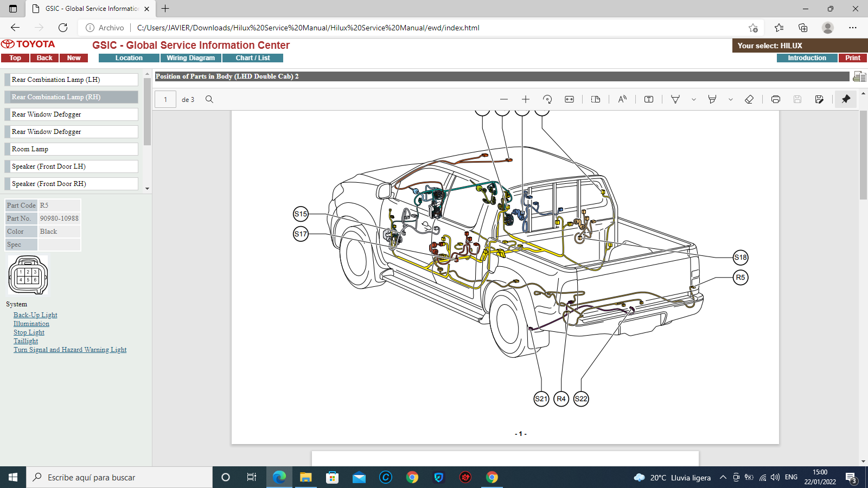Viewport: 868px width, 488px height.
Task: Print the PDF document
Action: coord(776,99)
